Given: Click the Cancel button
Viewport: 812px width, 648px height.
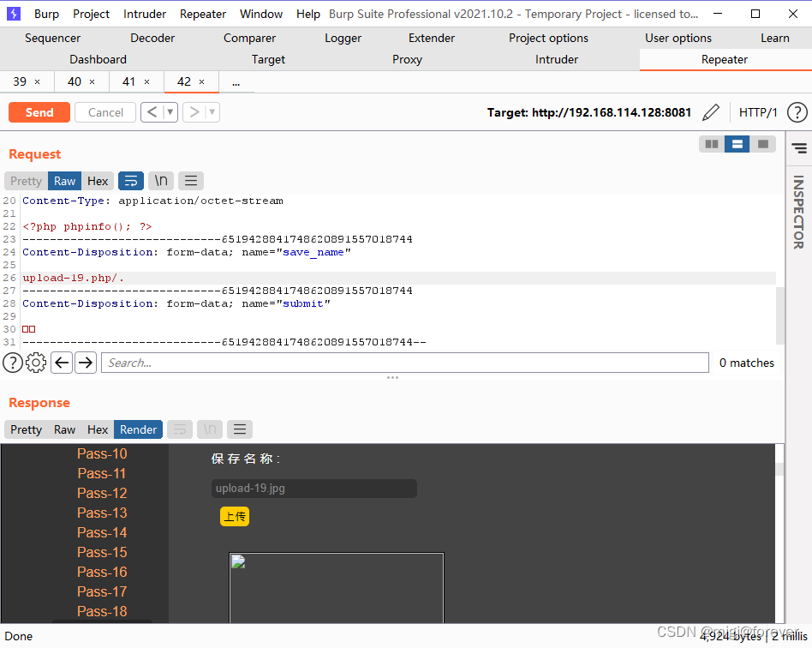Looking at the screenshot, I should click(x=105, y=112).
